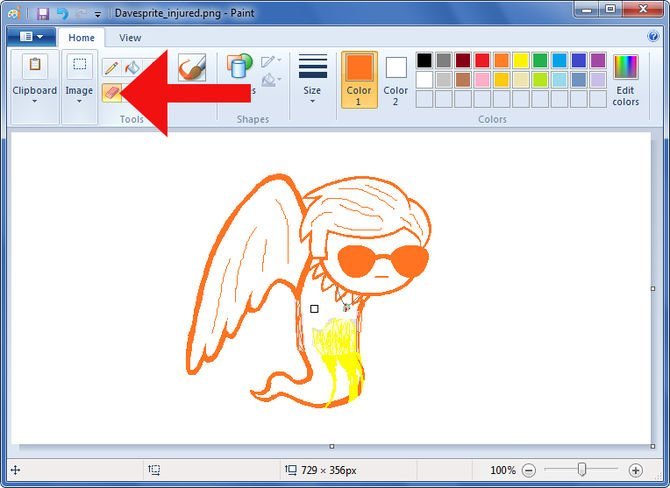Viewport: 670px width, 488px height.
Task: Activate the Color 2 selector
Action: click(396, 80)
